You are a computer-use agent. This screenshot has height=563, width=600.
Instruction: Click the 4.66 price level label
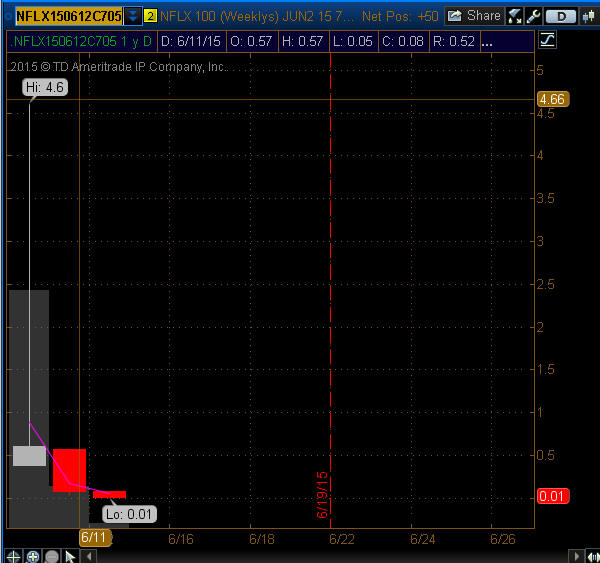coord(552,99)
